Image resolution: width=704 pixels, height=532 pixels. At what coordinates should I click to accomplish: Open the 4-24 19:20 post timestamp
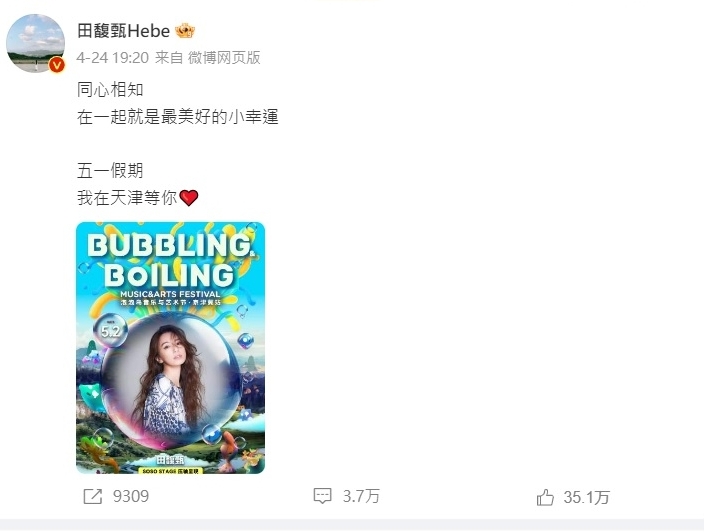[x=112, y=57]
